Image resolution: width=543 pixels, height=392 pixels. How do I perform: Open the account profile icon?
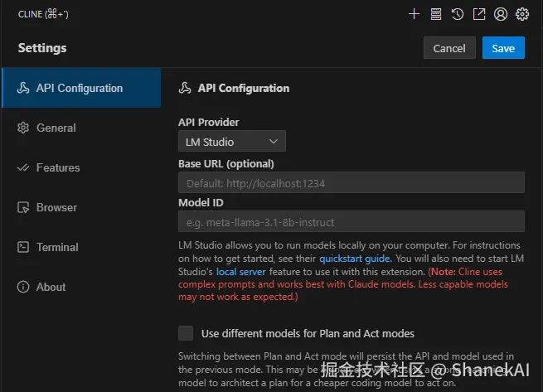click(501, 14)
